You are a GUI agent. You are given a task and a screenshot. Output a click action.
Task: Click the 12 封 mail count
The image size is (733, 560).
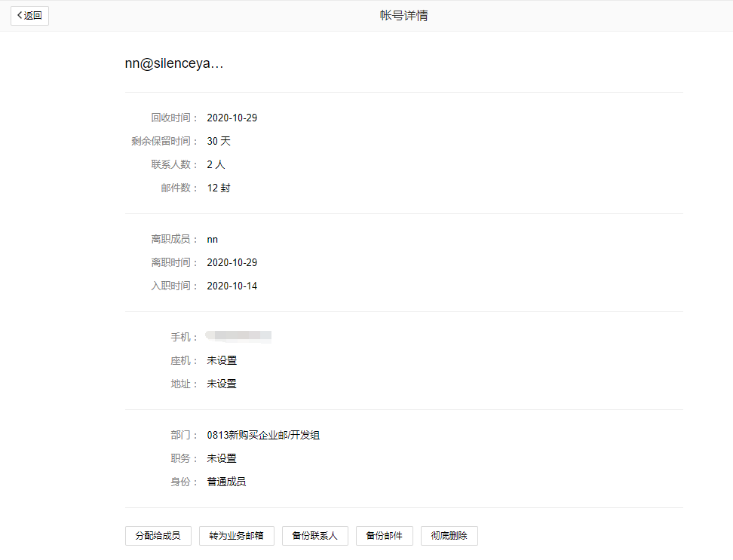click(x=219, y=188)
